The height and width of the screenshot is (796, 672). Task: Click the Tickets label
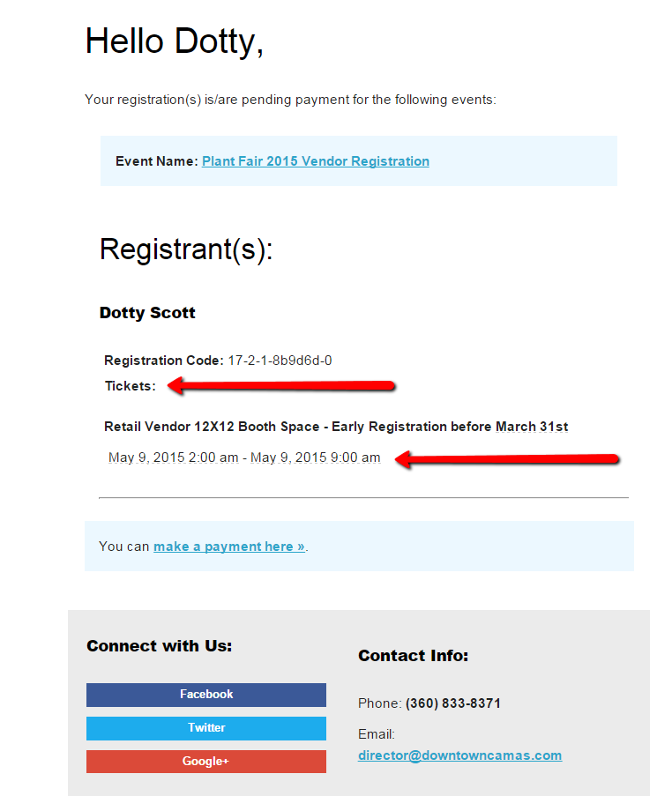tap(130, 386)
